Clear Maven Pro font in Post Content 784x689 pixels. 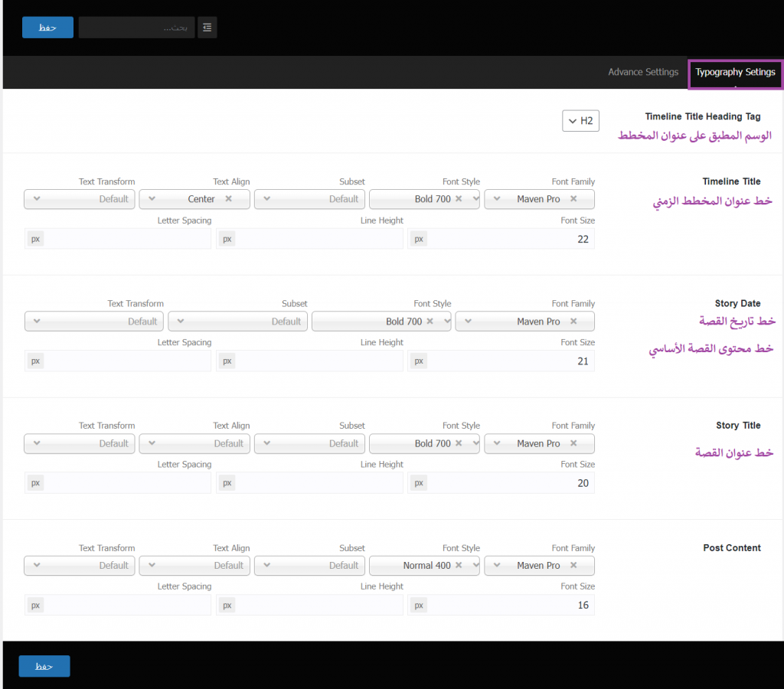point(573,566)
